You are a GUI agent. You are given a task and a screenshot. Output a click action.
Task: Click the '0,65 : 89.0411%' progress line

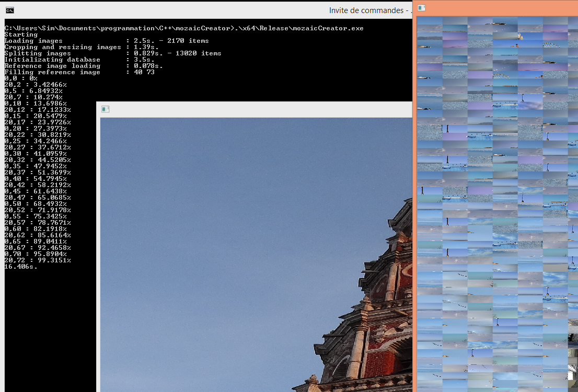[36, 241]
